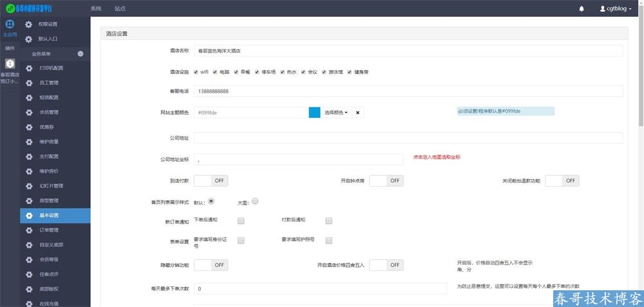
Task: Open the 系统 top menu
Action: click(x=96, y=8)
